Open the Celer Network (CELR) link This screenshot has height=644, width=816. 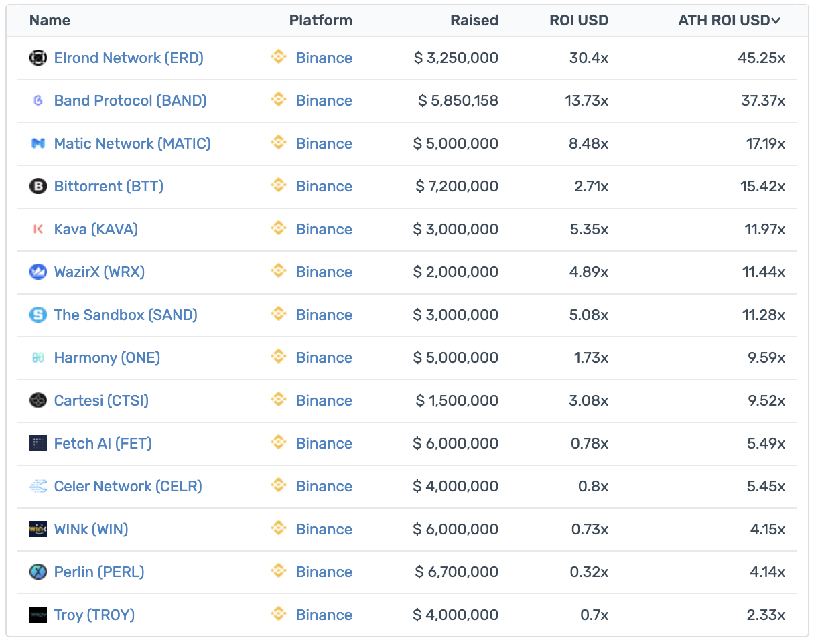click(128, 486)
